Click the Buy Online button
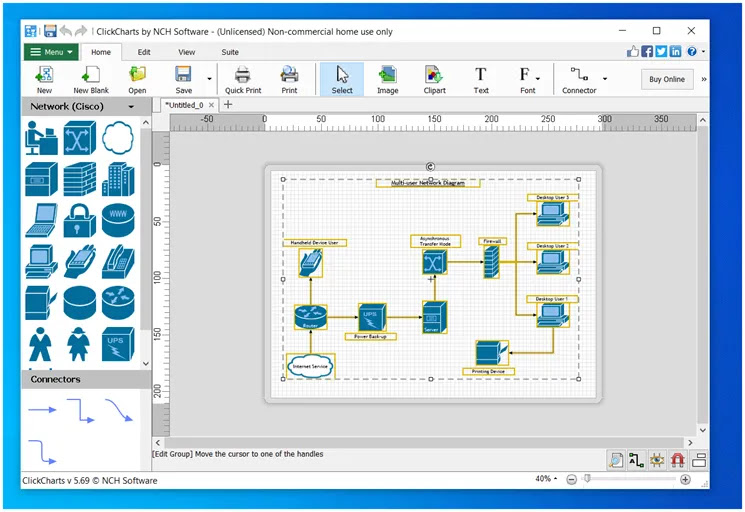Viewport: 745px width, 512px height. pos(667,79)
